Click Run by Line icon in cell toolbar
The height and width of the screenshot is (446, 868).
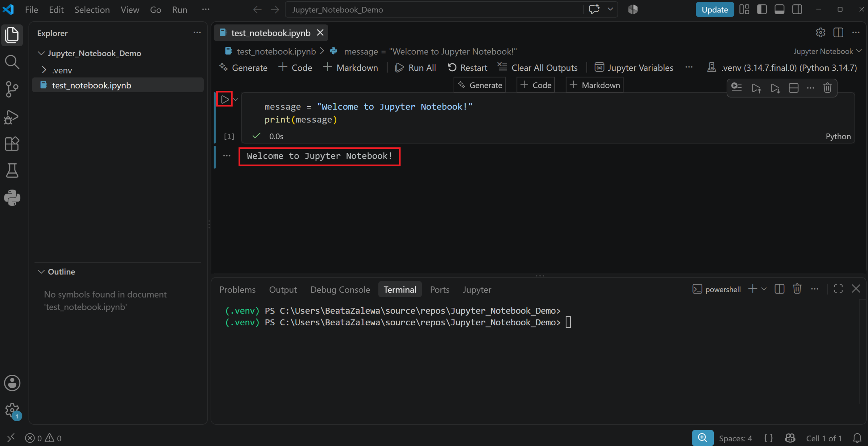(x=736, y=87)
